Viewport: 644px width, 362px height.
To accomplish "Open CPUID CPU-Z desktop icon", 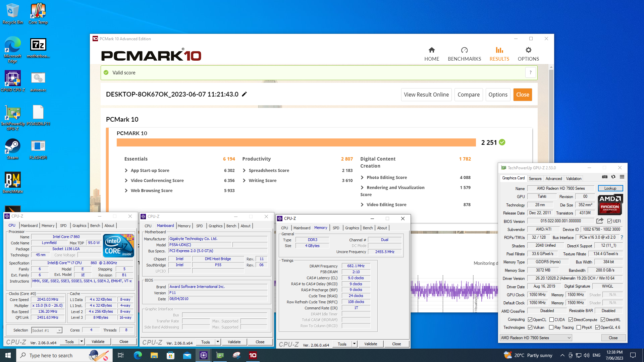I will point(13,81).
